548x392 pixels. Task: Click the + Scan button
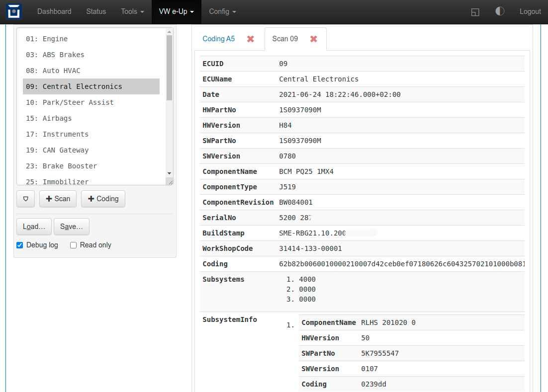click(x=58, y=199)
